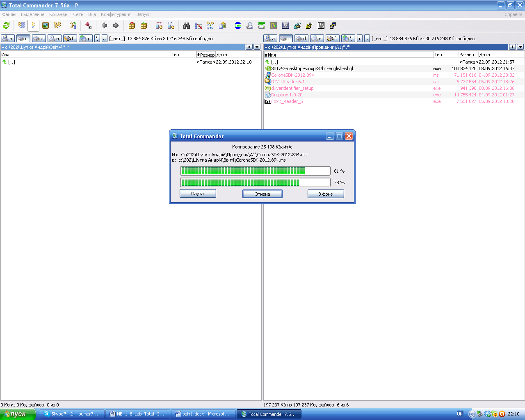This screenshot has width=525, height=420.
Task: Click the toolbar icon right of Байт
Action: (x=250, y=25)
